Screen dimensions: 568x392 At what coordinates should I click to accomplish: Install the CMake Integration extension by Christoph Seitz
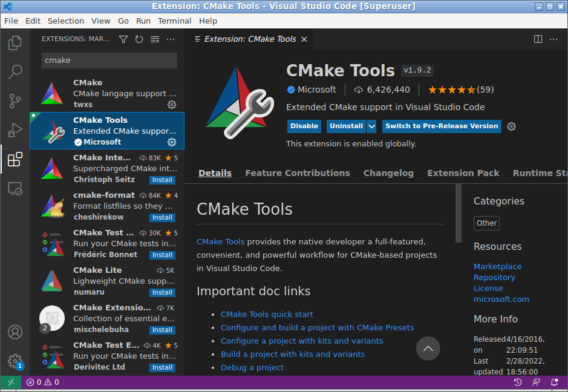(162, 180)
